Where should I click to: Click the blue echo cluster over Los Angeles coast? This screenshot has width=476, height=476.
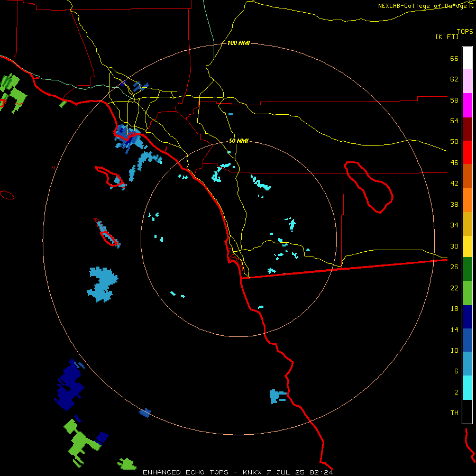[130, 138]
